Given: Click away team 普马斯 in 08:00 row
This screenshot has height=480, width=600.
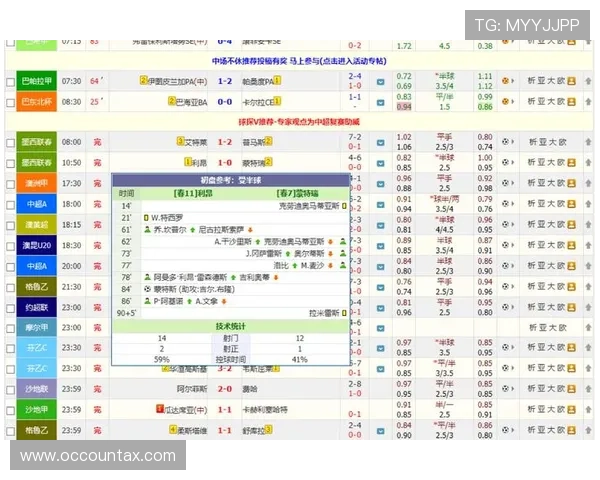Looking at the screenshot, I should pyautogui.click(x=253, y=142).
